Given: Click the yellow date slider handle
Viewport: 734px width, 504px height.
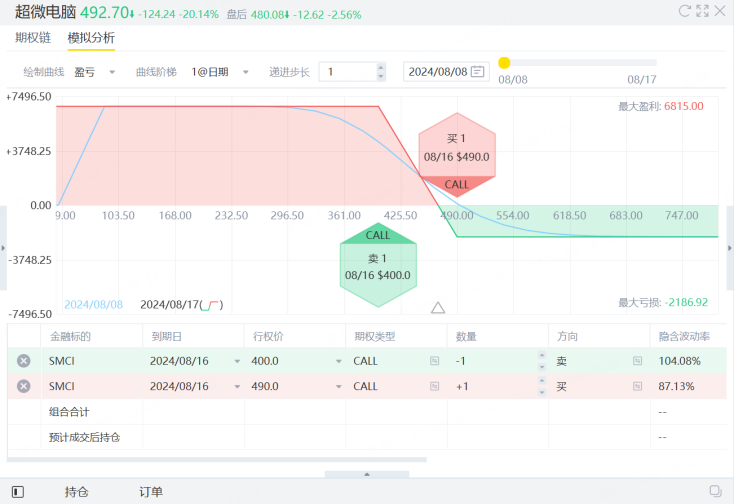Looking at the screenshot, I should [504, 63].
